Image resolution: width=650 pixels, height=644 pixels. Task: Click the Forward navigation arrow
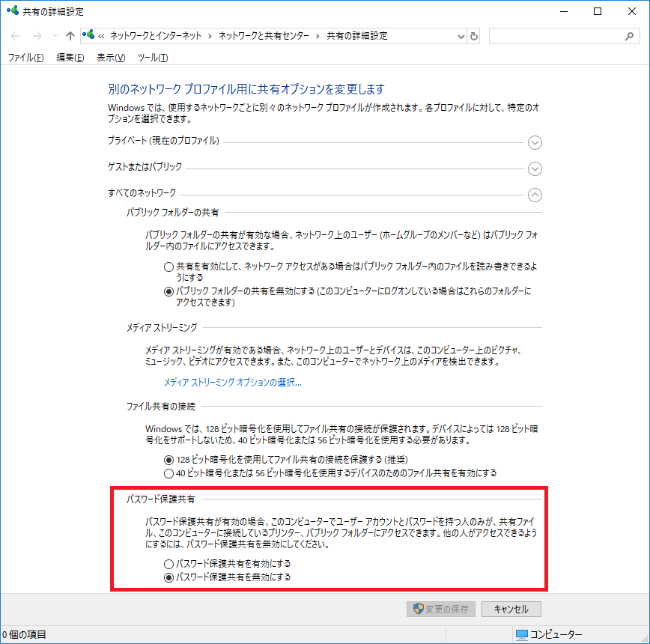click(37, 36)
